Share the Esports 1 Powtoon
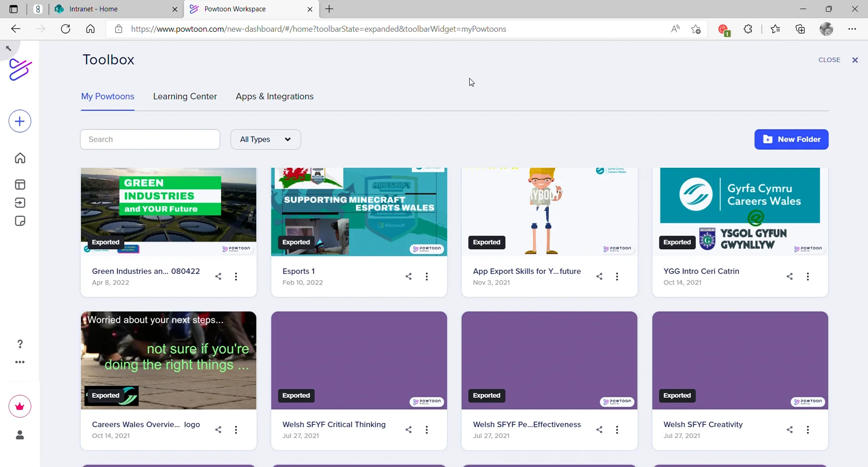 409,276
